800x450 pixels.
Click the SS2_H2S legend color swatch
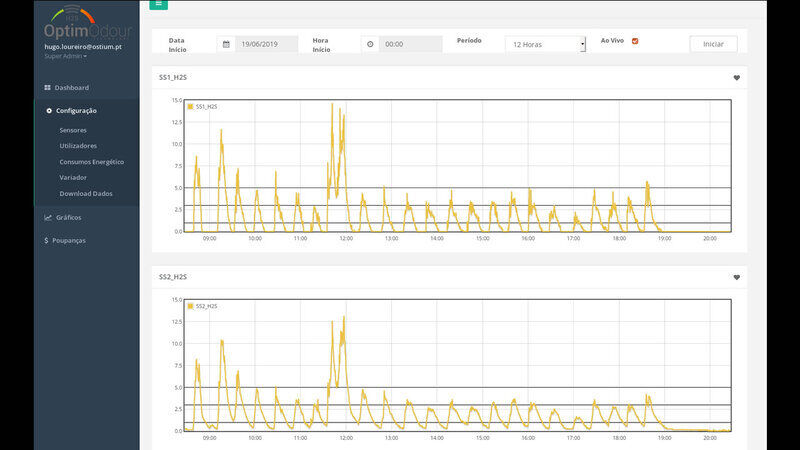(190, 306)
